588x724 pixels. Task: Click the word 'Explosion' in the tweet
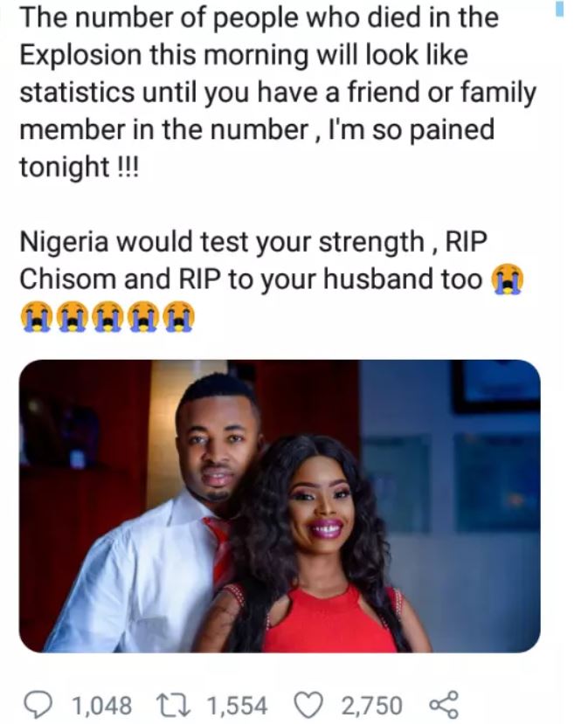(x=81, y=55)
